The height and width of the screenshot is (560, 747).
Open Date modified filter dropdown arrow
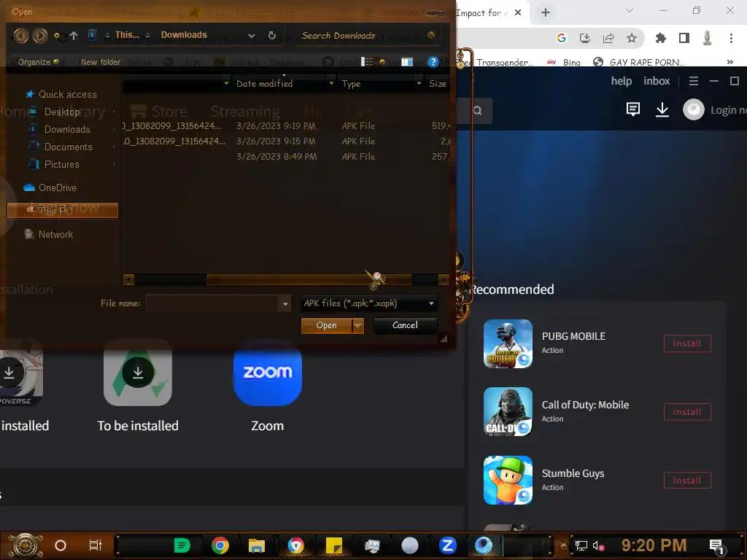click(x=332, y=83)
